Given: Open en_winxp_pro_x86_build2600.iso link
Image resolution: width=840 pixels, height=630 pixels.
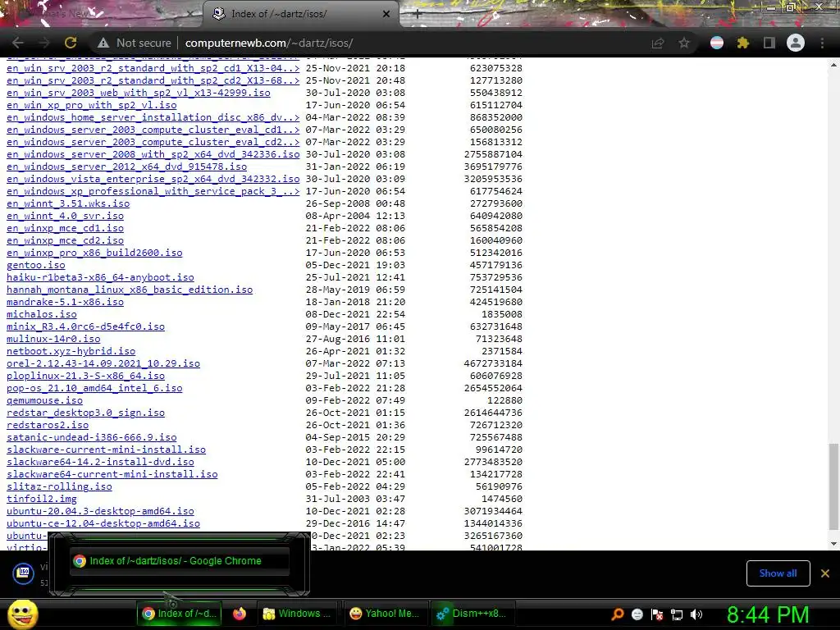Looking at the screenshot, I should tap(94, 253).
